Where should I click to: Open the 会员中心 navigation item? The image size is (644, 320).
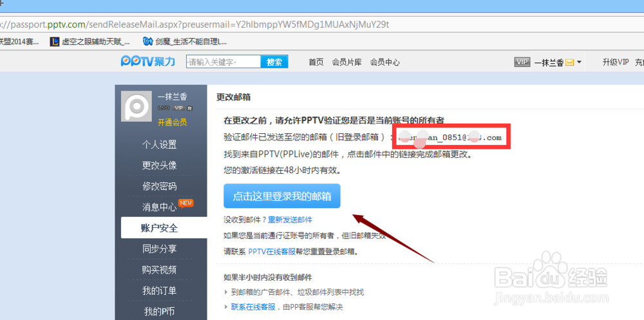pos(385,62)
